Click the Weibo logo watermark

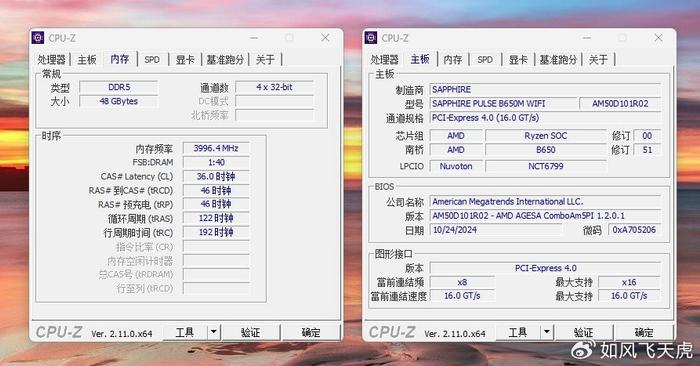(x=583, y=349)
